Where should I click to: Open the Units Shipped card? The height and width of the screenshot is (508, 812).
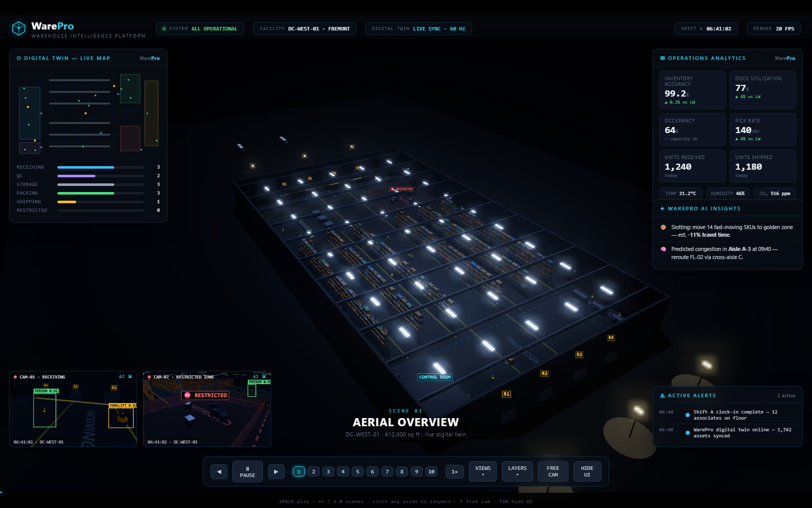point(763,166)
